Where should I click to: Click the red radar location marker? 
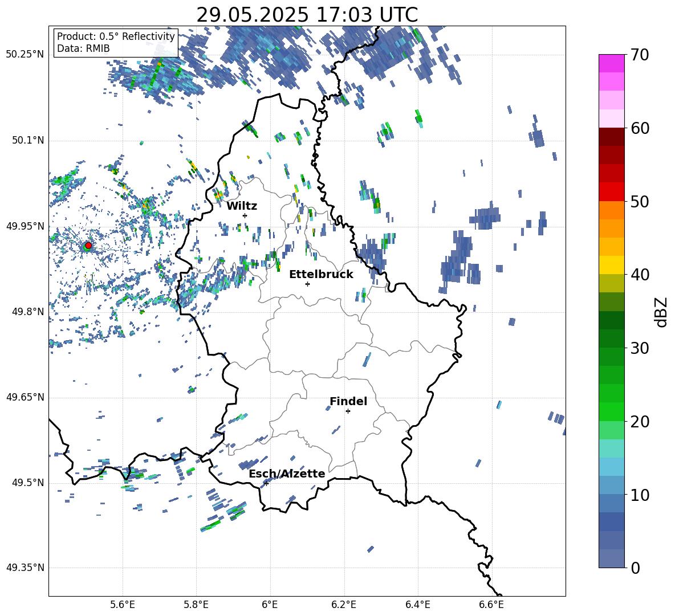[88, 246]
